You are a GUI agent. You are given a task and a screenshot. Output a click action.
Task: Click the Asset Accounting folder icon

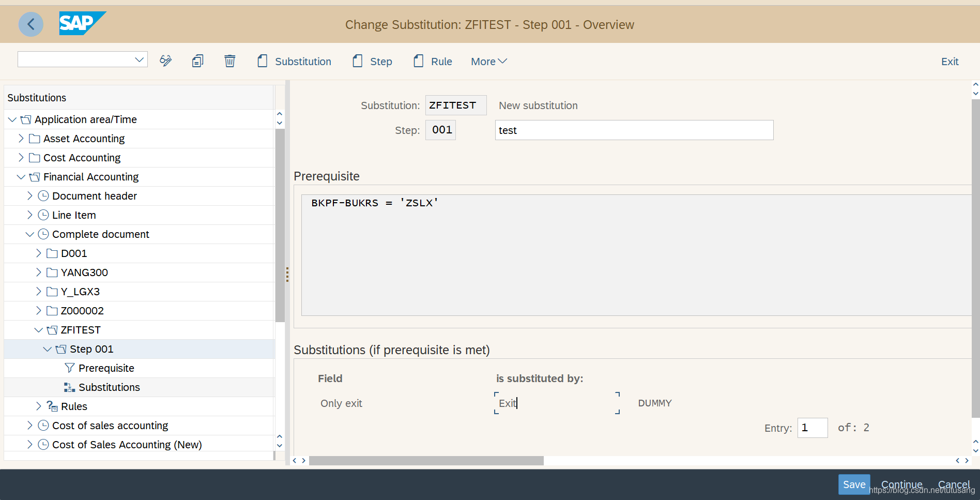point(35,139)
